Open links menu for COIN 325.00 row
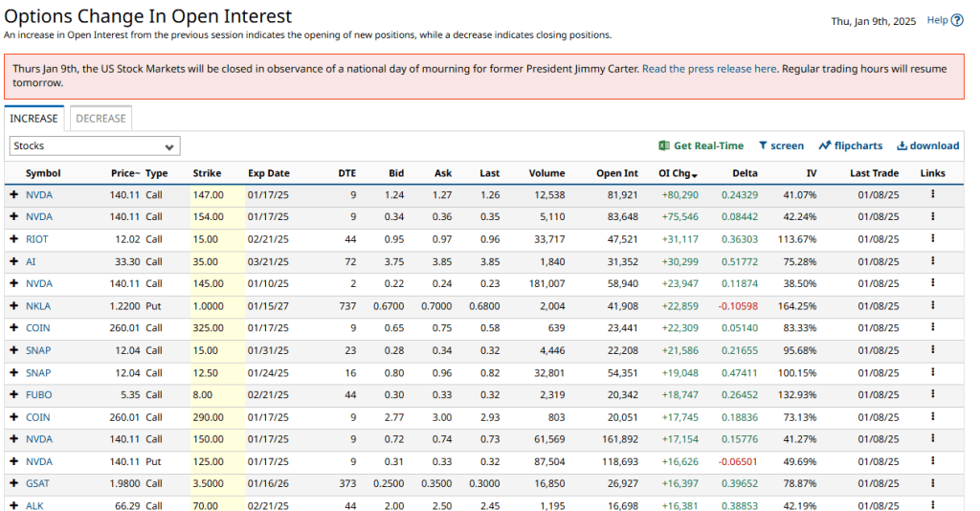This screenshot has width=980, height=511. tap(932, 327)
